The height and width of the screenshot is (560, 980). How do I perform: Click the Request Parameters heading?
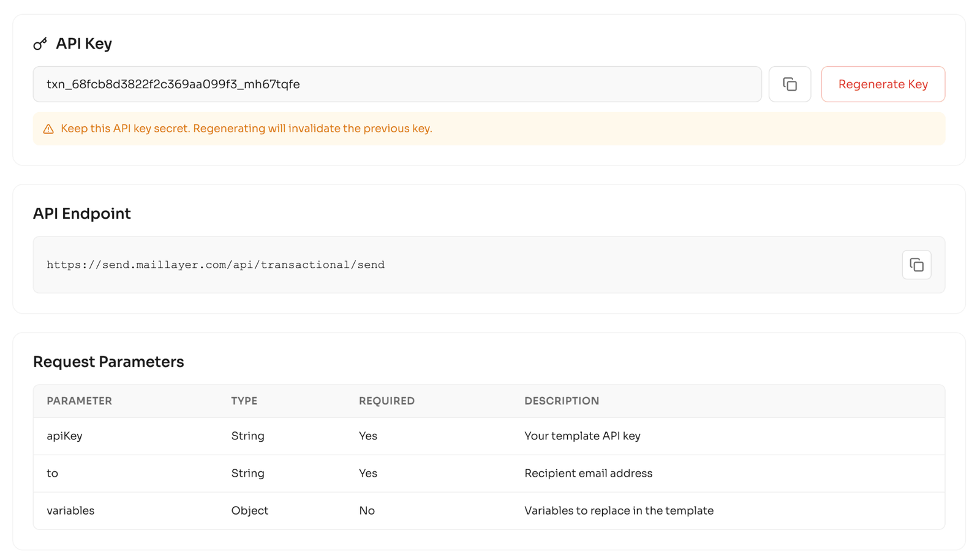pyautogui.click(x=108, y=361)
